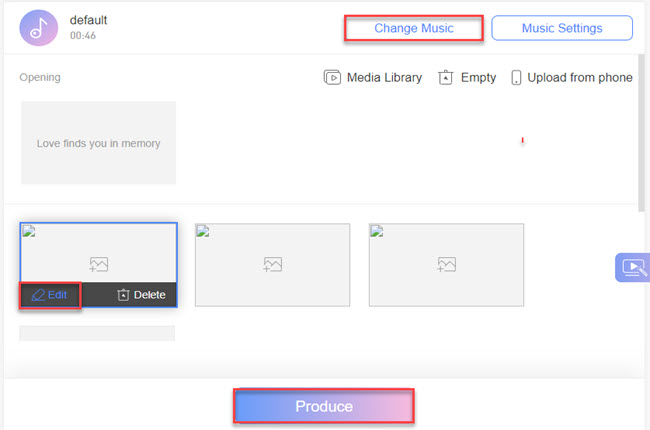Select the partially visible slide in the bottom row

tap(97, 333)
